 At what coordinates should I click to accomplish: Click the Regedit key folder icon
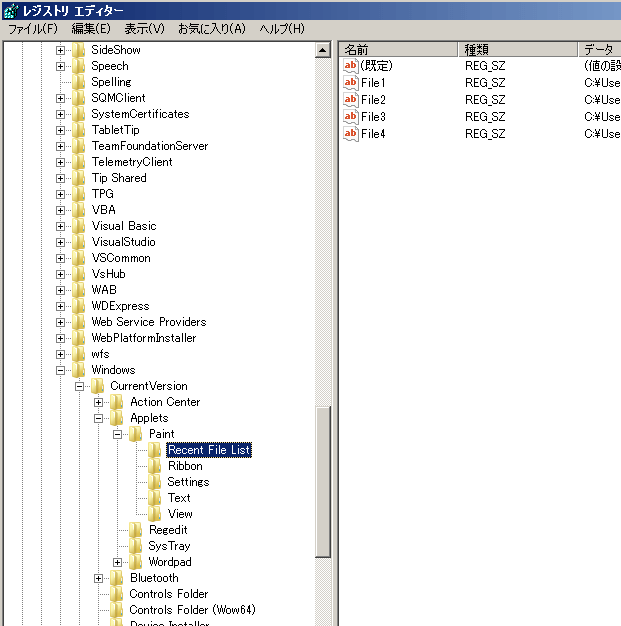point(136,530)
